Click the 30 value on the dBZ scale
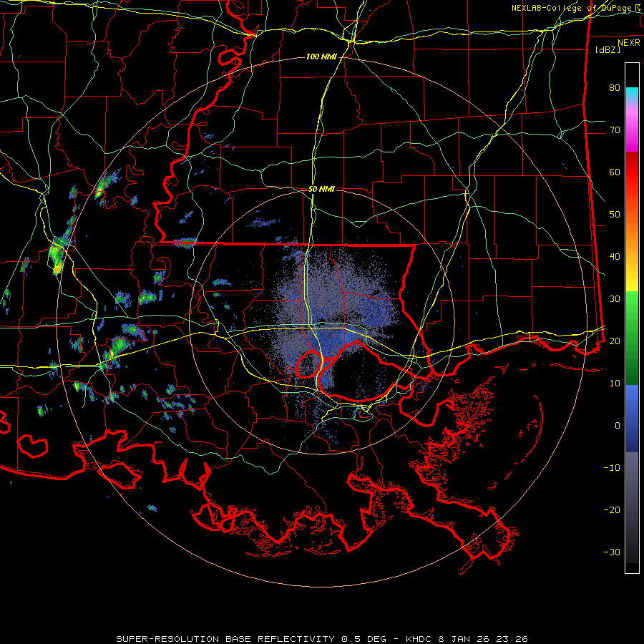 point(615,298)
